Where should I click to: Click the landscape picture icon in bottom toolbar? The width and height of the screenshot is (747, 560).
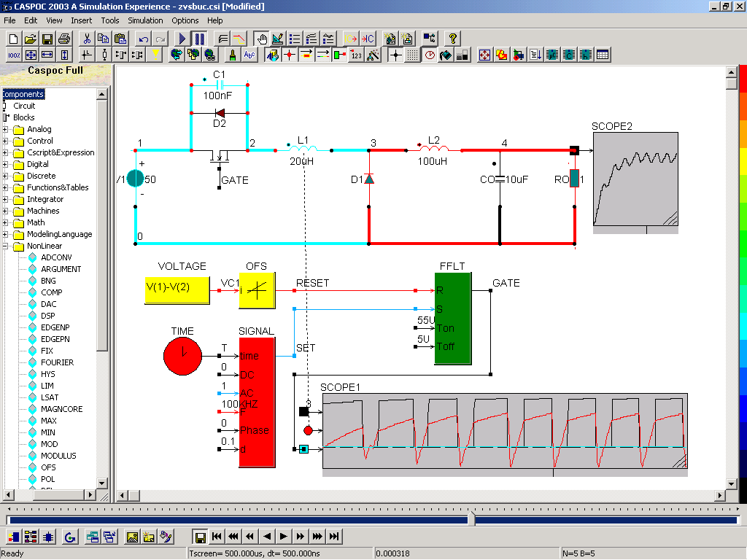coord(132,537)
